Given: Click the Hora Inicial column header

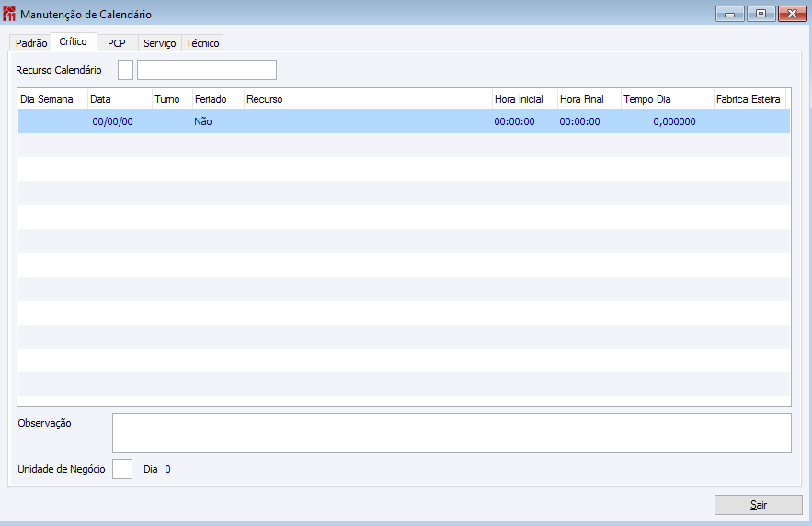Looking at the screenshot, I should pos(524,99).
